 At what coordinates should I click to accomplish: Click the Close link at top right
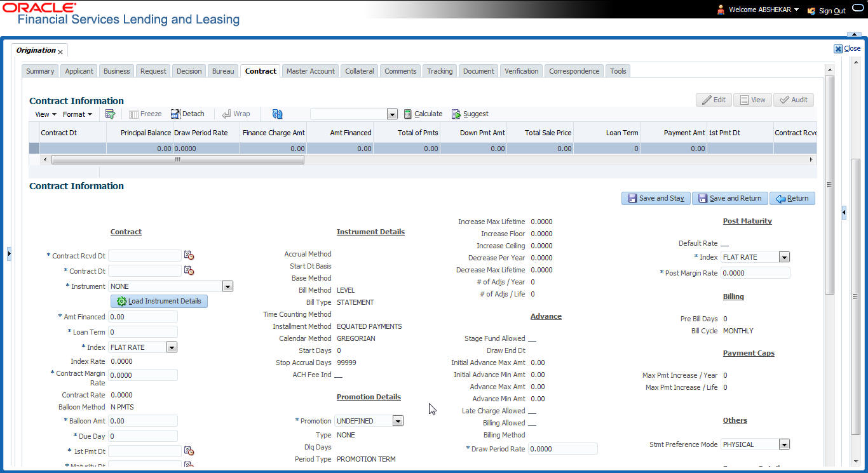pyautogui.click(x=848, y=48)
